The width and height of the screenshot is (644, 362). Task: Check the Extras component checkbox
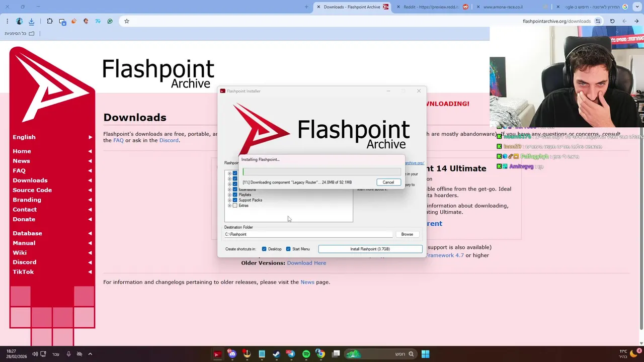pyautogui.click(x=235, y=206)
